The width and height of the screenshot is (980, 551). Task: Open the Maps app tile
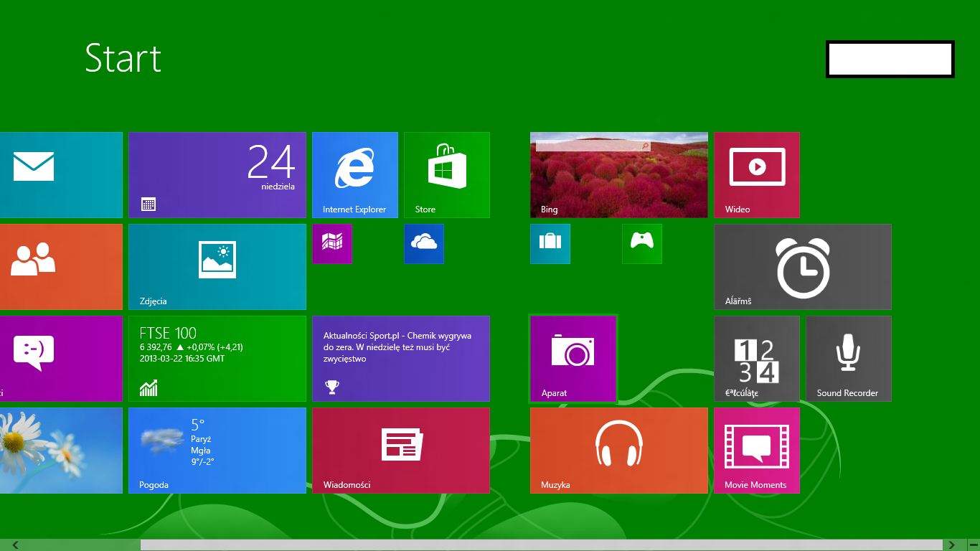(332, 243)
